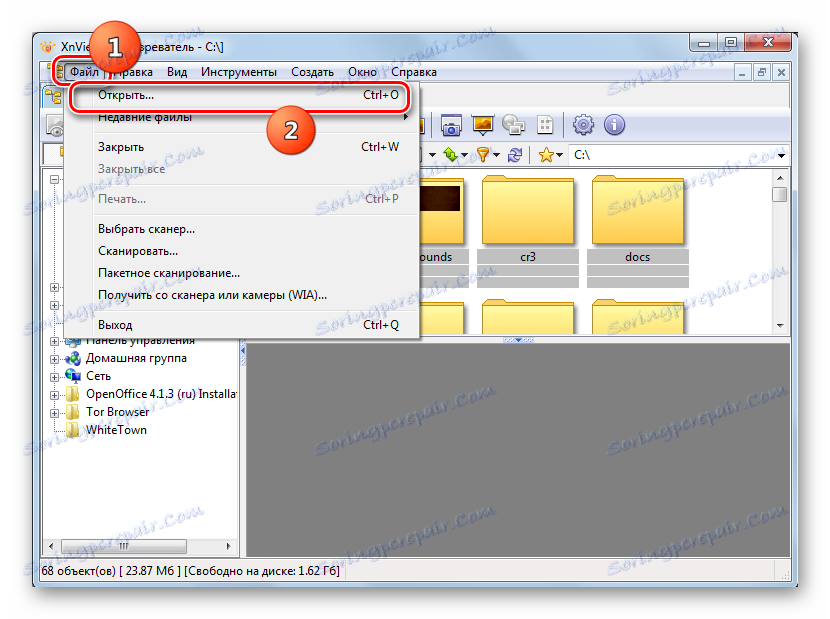The height and width of the screenshot is (619, 830).
Task: Click the blue info icon
Action: coord(614,125)
